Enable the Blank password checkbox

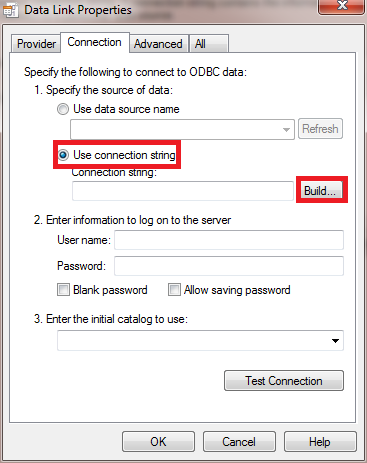coord(63,290)
